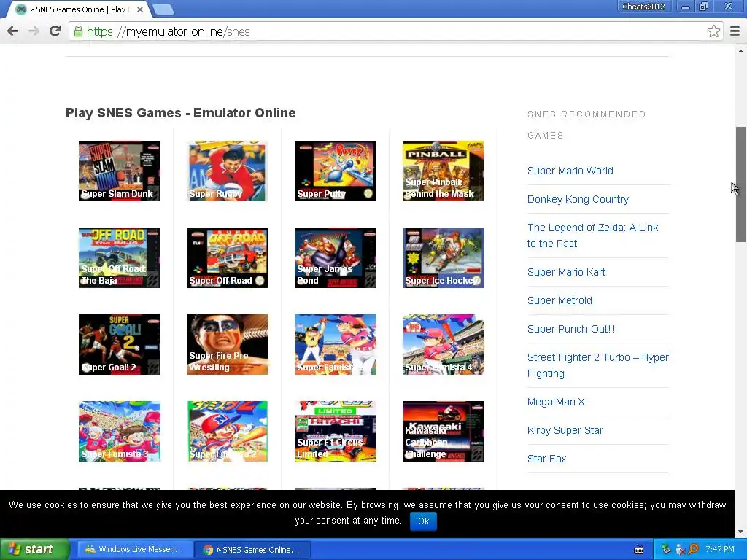Click the 7:47 PM taskbar clock

pyautogui.click(x=720, y=550)
